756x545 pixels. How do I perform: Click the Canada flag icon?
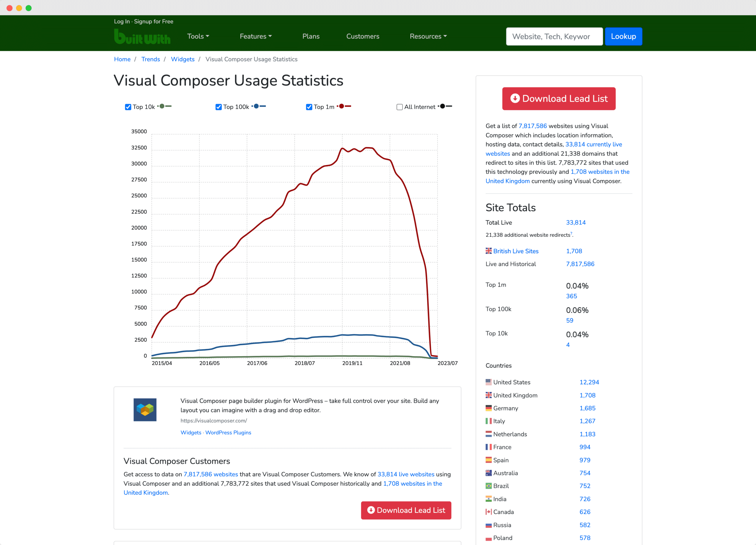pyautogui.click(x=488, y=512)
